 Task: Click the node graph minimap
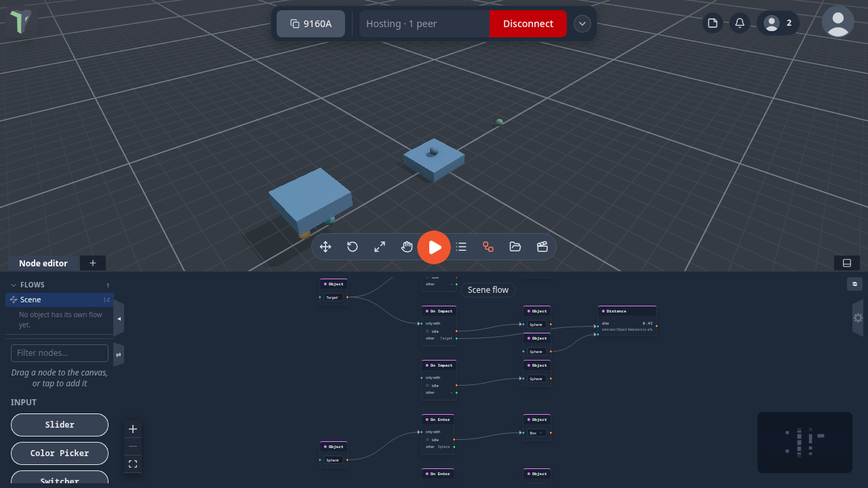tap(805, 443)
